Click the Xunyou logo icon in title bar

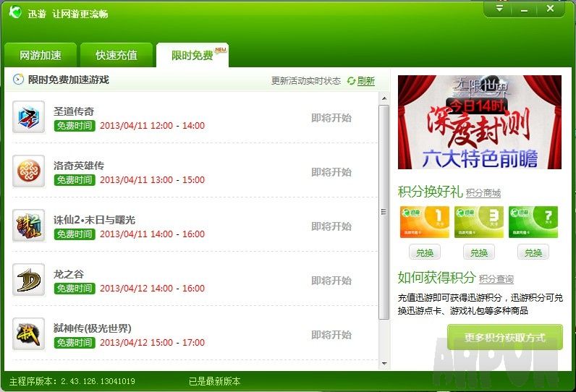pyautogui.click(x=16, y=12)
